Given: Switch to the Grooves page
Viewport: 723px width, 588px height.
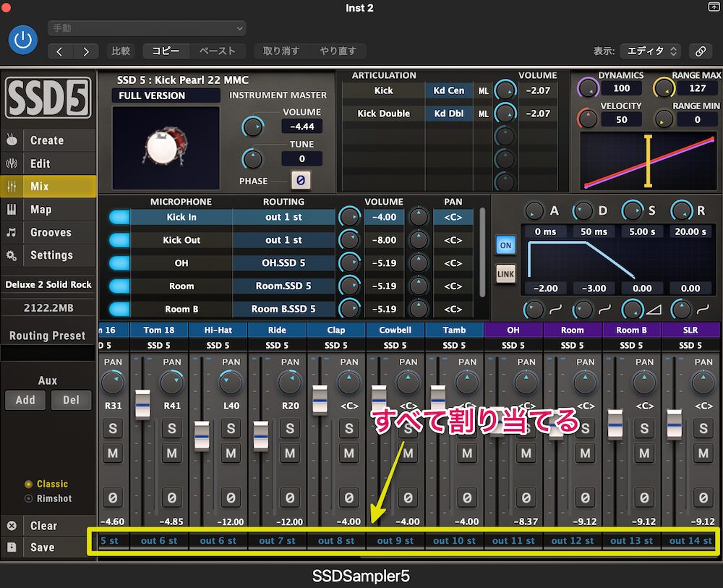Looking at the screenshot, I should (x=50, y=232).
